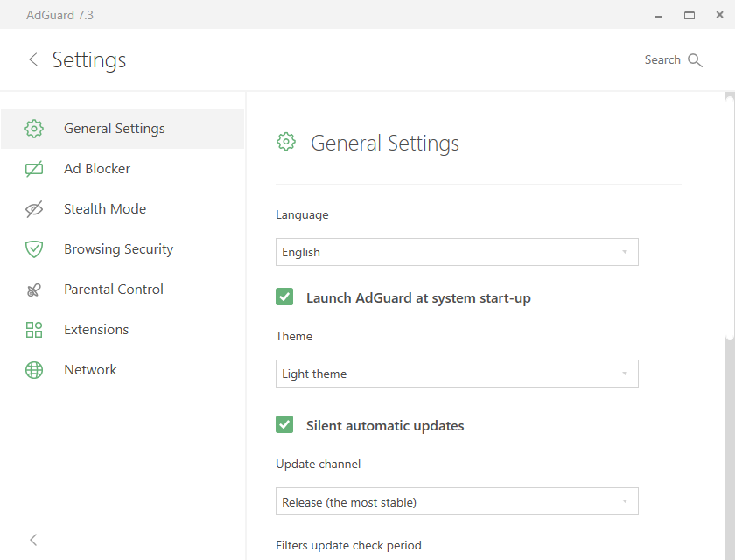
Task: Click the Extensions grid icon
Action: click(x=34, y=330)
